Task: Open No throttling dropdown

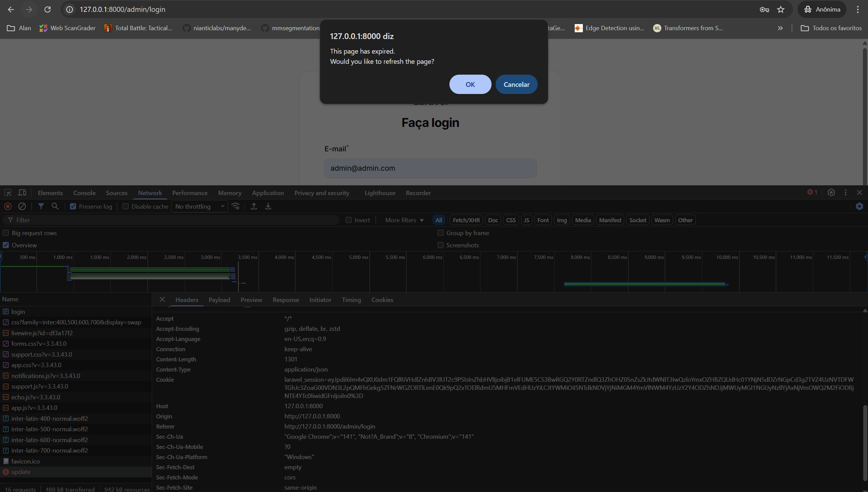Action: [200, 206]
